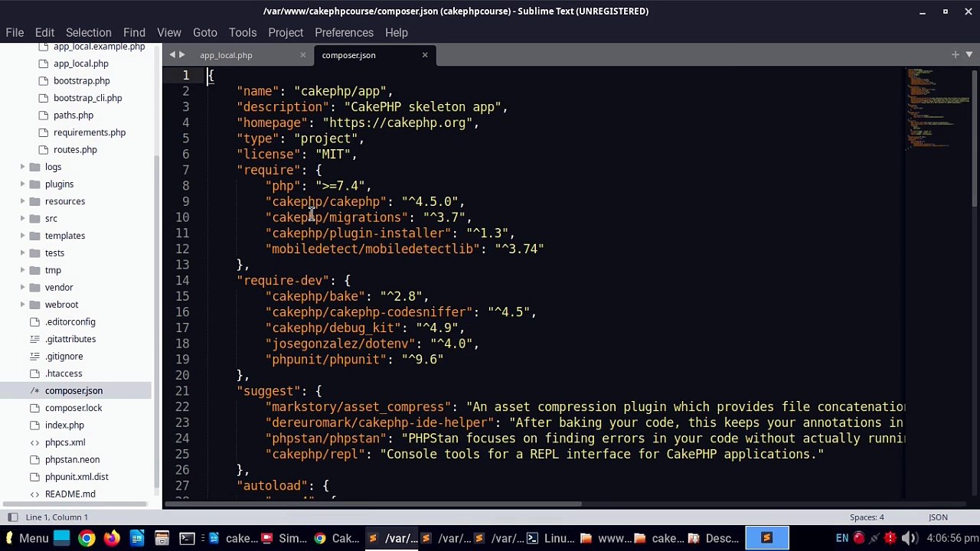Open the Selection menu
The image size is (980, 551).
tap(88, 32)
